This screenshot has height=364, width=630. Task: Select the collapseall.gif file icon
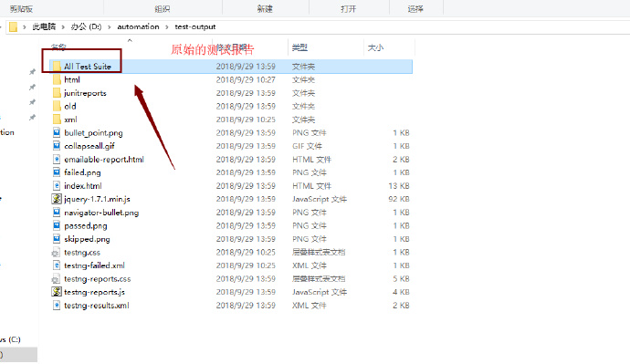pos(57,146)
